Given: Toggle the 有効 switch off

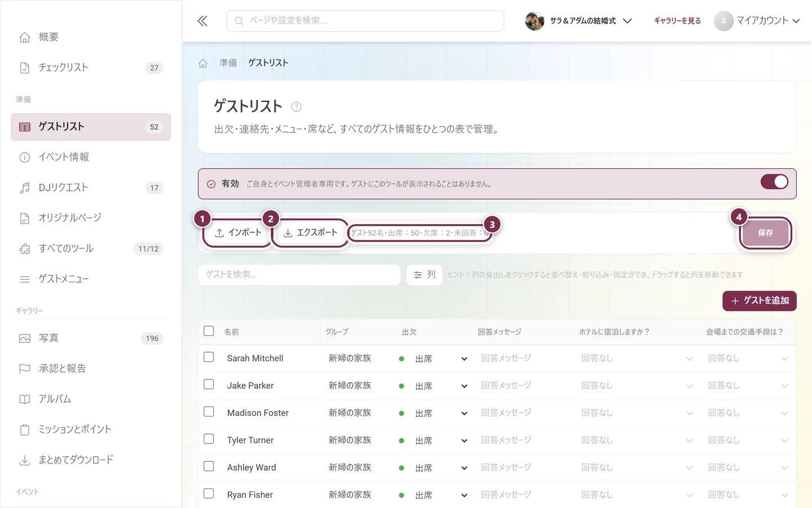Looking at the screenshot, I should click(x=774, y=182).
